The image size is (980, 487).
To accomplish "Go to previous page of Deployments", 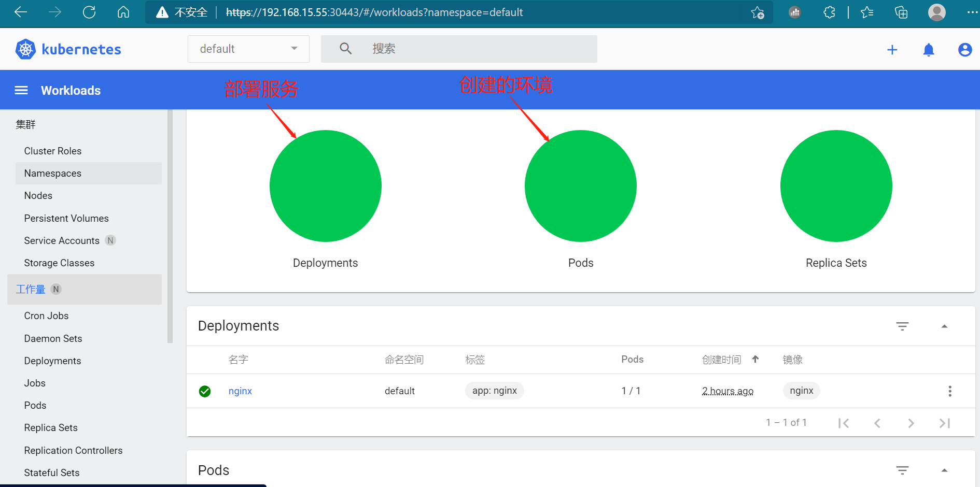I will (x=877, y=423).
